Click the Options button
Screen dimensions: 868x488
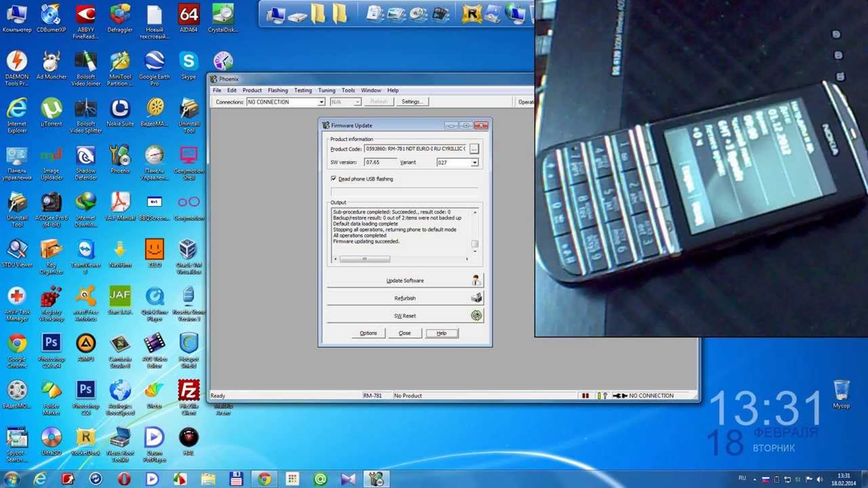[x=368, y=333]
